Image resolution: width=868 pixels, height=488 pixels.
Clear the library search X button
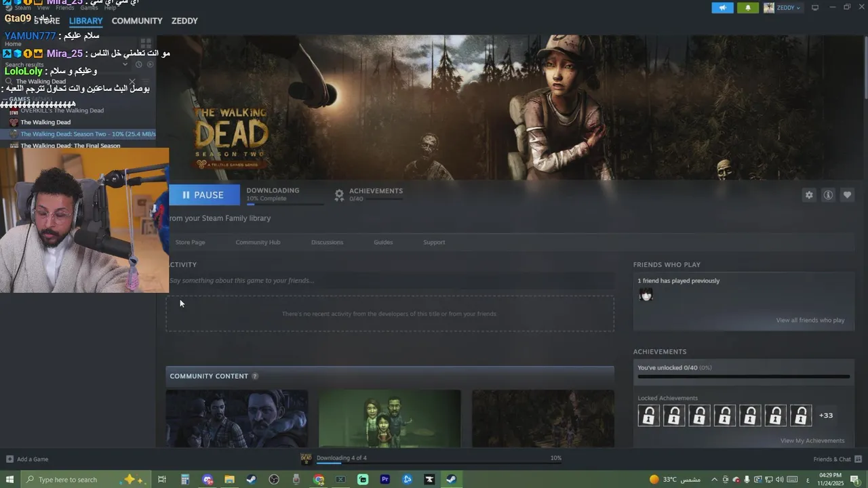[132, 81]
